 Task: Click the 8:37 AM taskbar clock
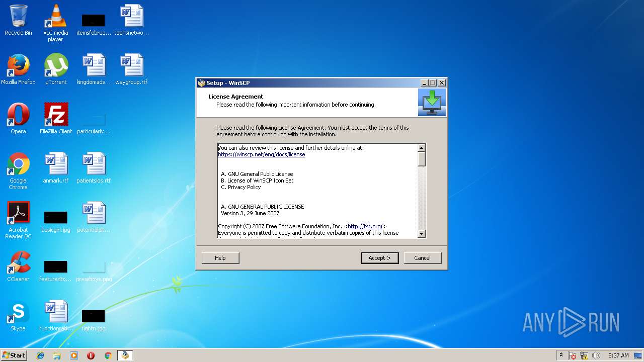pos(618,355)
